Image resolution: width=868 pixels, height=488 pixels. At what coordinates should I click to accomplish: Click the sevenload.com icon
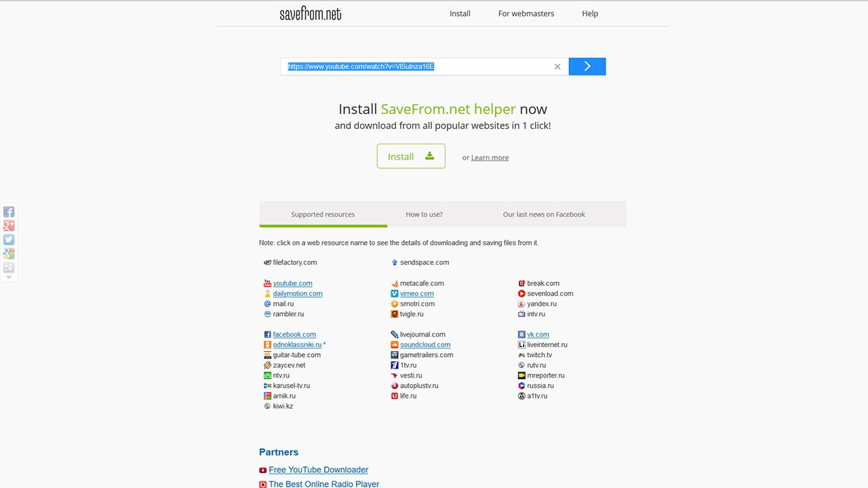[x=521, y=293]
